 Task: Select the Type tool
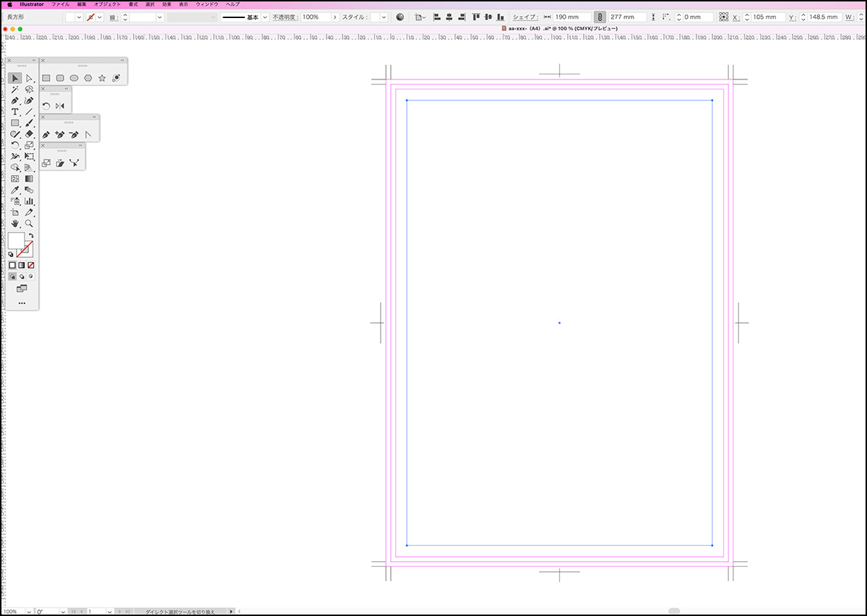pos(14,112)
